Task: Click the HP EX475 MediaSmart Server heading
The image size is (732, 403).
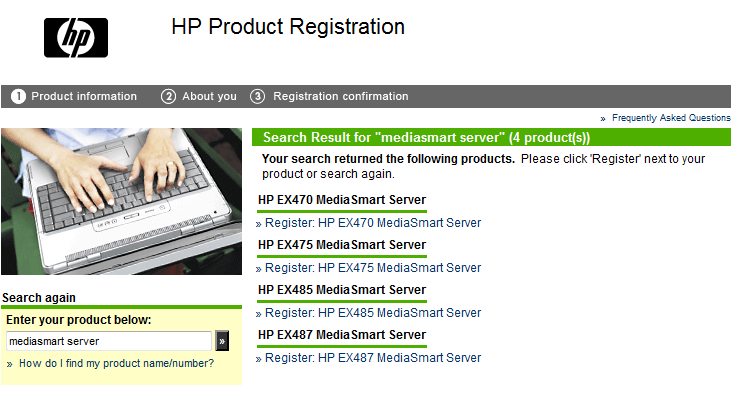Action: pos(342,245)
